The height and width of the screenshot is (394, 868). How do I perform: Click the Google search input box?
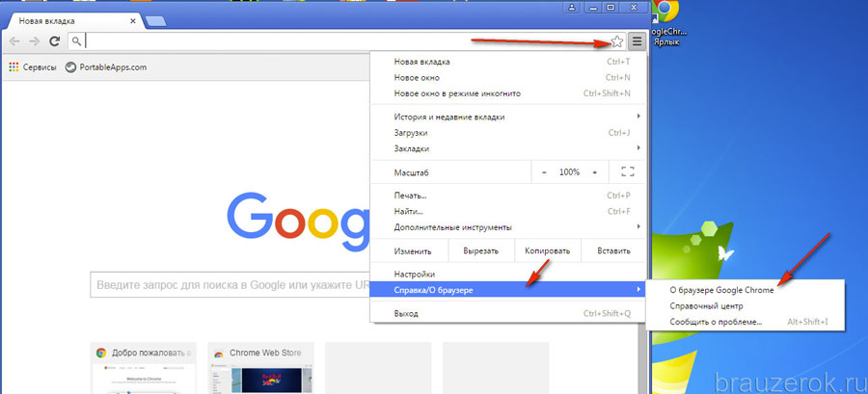point(231,285)
